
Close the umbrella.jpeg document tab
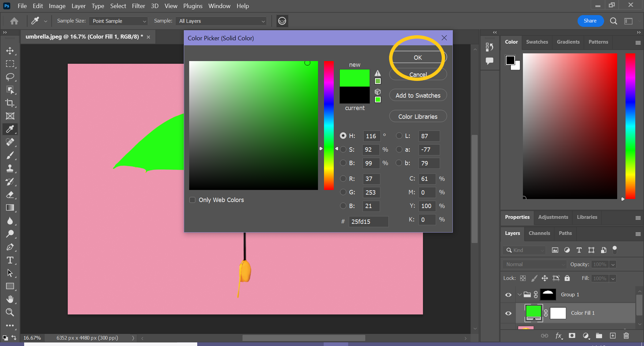(x=148, y=37)
